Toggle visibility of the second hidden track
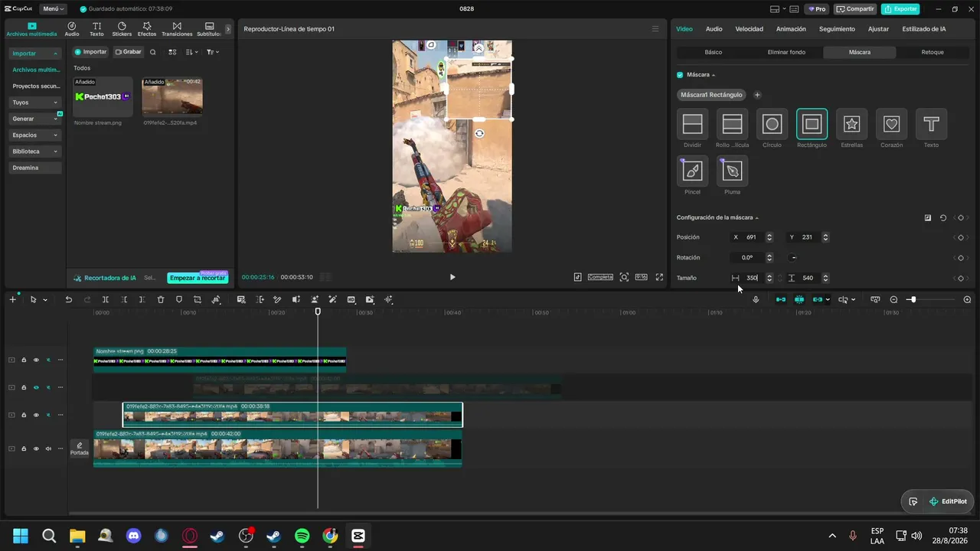980x551 pixels. 36,387
